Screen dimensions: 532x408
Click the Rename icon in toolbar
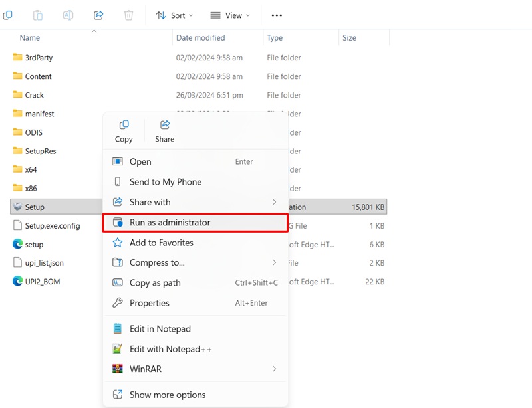(x=68, y=15)
